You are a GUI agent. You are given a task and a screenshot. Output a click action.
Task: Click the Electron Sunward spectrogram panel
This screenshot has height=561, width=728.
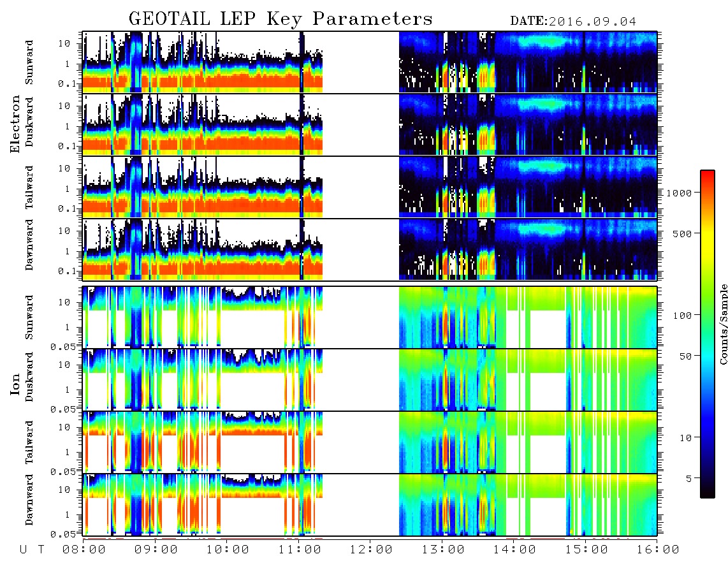click(x=370, y=62)
